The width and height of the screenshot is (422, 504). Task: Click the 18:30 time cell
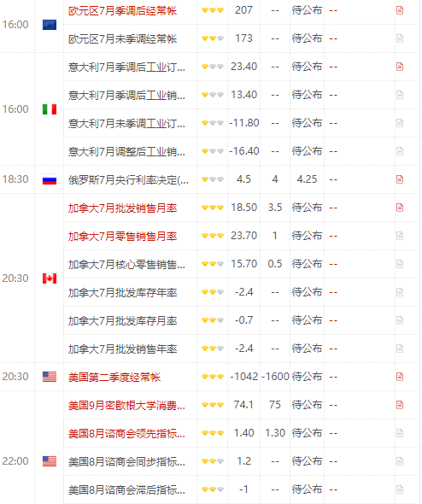pyautogui.click(x=15, y=179)
